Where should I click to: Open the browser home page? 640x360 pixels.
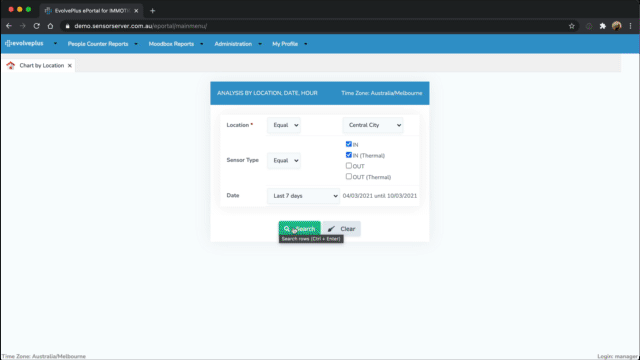point(50,26)
